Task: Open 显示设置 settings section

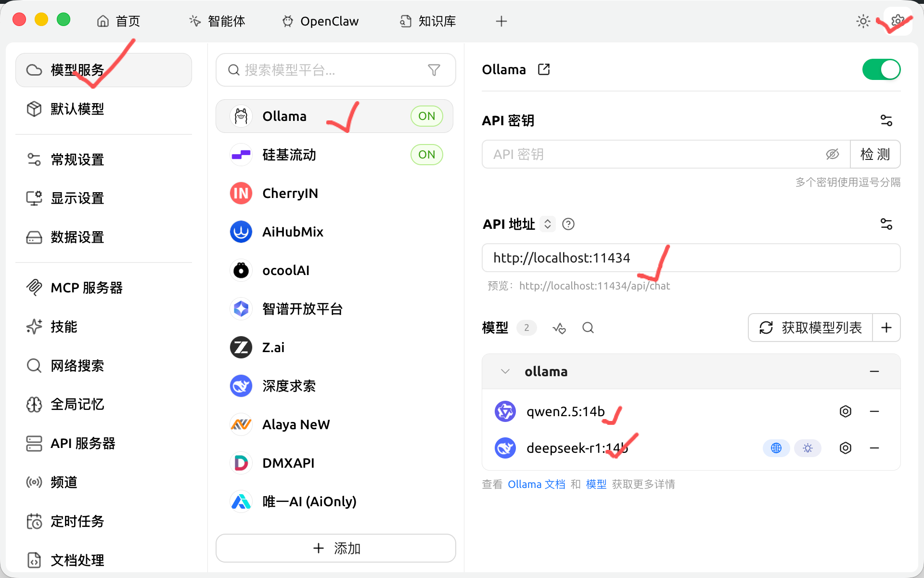Action: coord(104,198)
